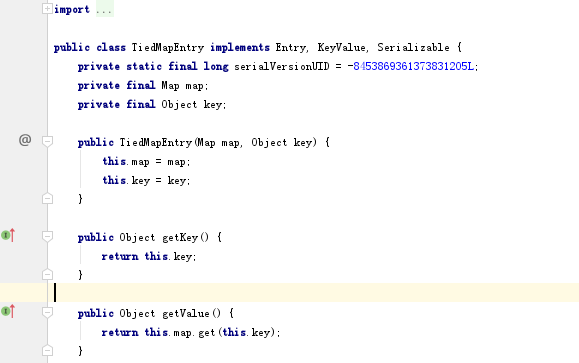Click the class name TiedMapEntry in declaration
This screenshot has width=579, height=363.
coord(168,48)
